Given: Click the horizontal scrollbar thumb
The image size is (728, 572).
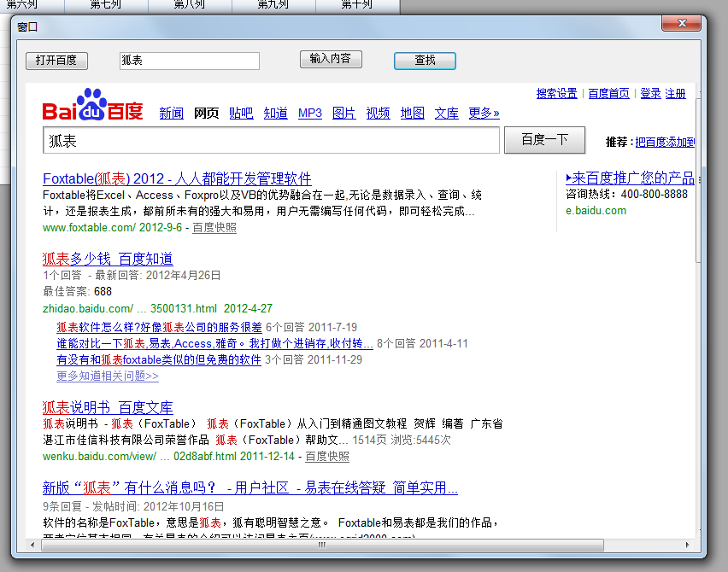Looking at the screenshot, I should coord(322,545).
